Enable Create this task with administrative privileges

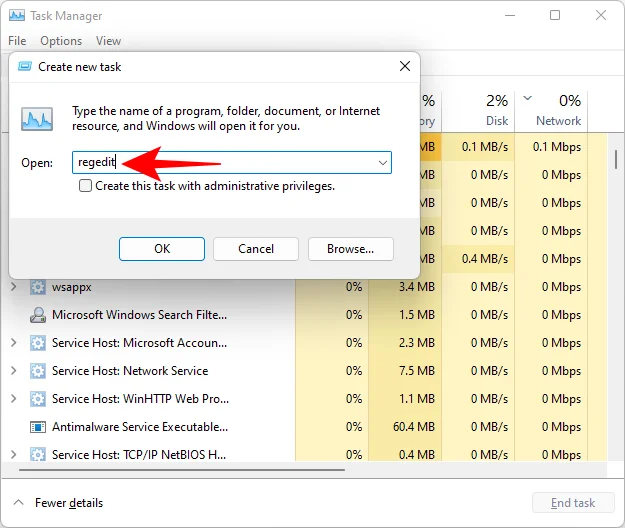tap(85, 186)
